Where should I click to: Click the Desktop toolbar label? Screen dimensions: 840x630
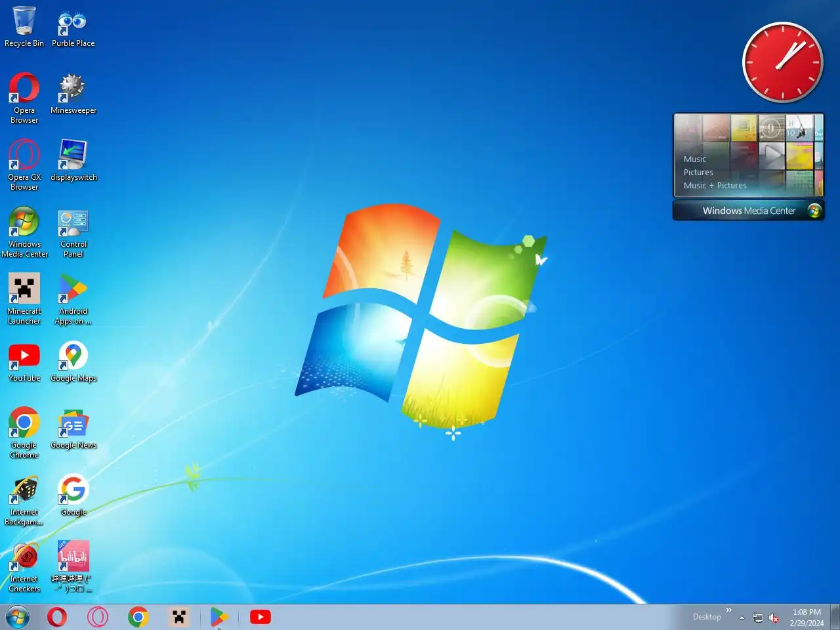tap(707, 617)
